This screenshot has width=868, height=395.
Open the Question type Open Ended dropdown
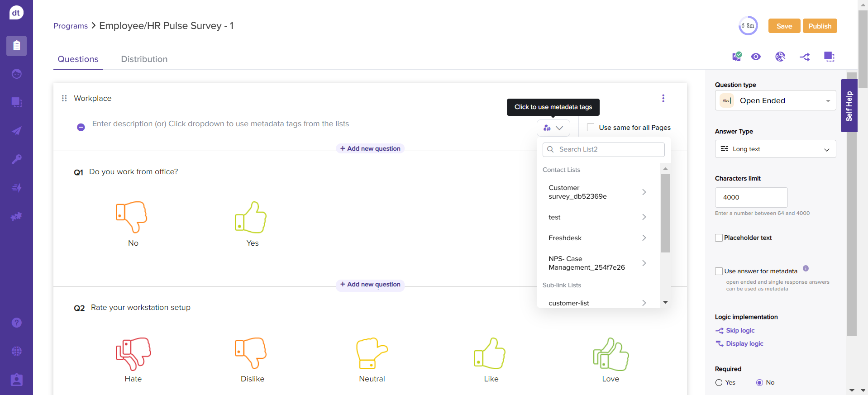tap(775, 100)
